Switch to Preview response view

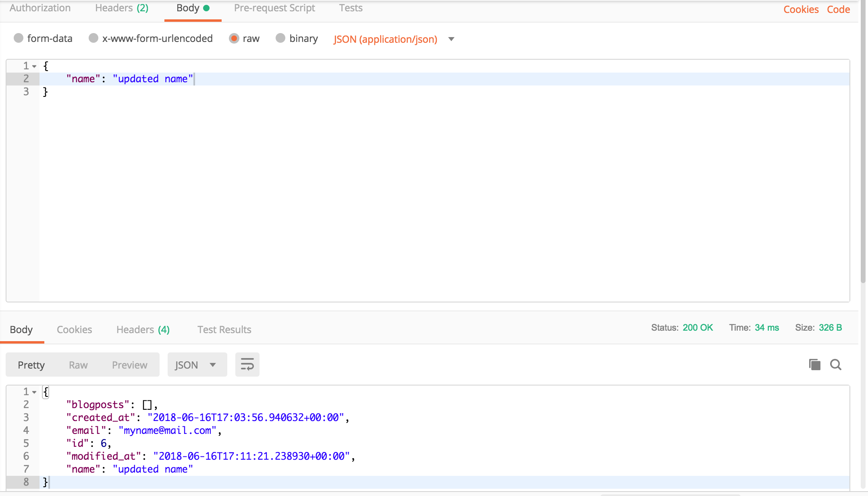[x=129, y=365]
